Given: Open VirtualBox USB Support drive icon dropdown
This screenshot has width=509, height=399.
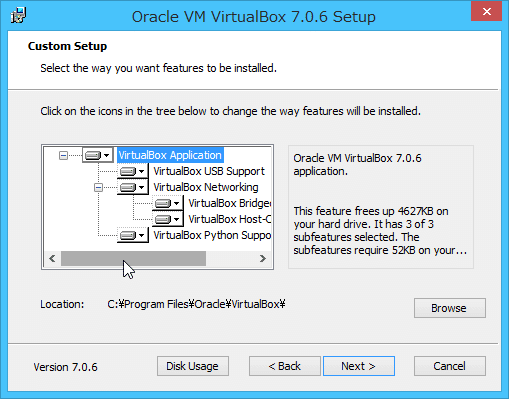Looking at the screenshot, I should click(132, 171).
